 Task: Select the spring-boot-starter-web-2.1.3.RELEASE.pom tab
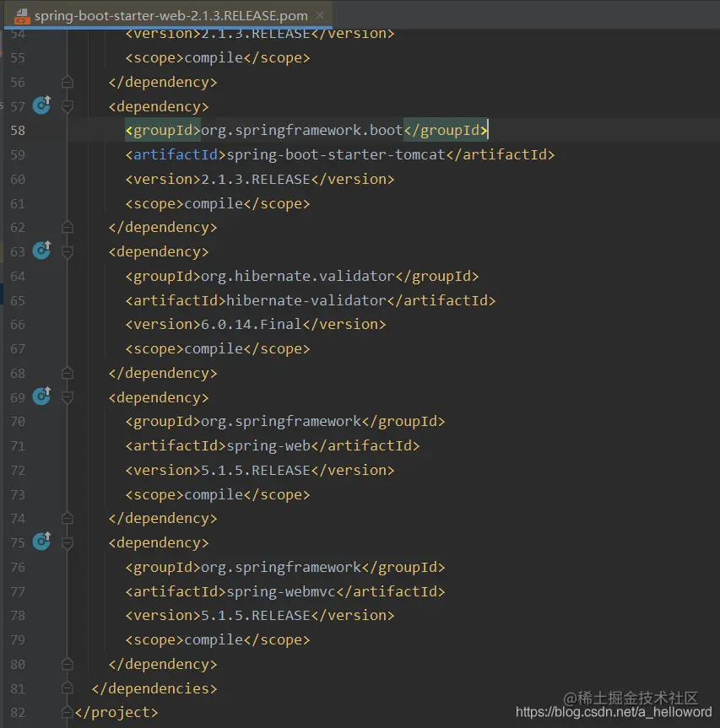(x=168, y=15)
